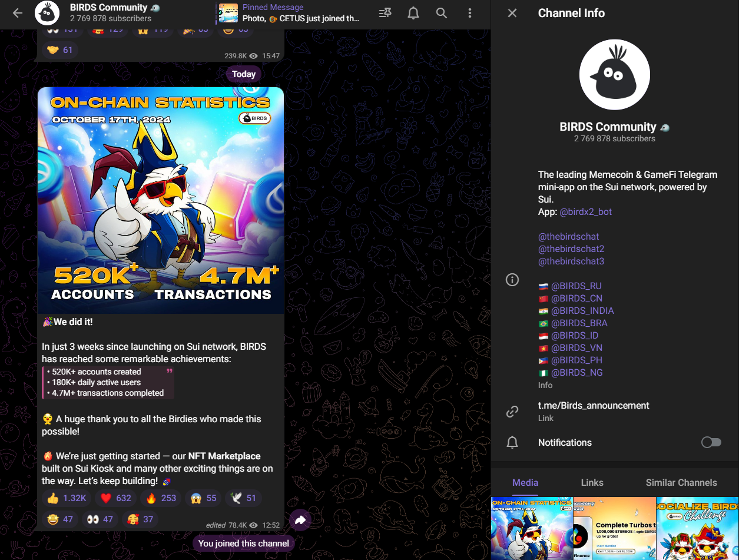Open the On-Chain Statistics media thumbnail
This screenshot has height=560, width=739.
coord(532,528)
